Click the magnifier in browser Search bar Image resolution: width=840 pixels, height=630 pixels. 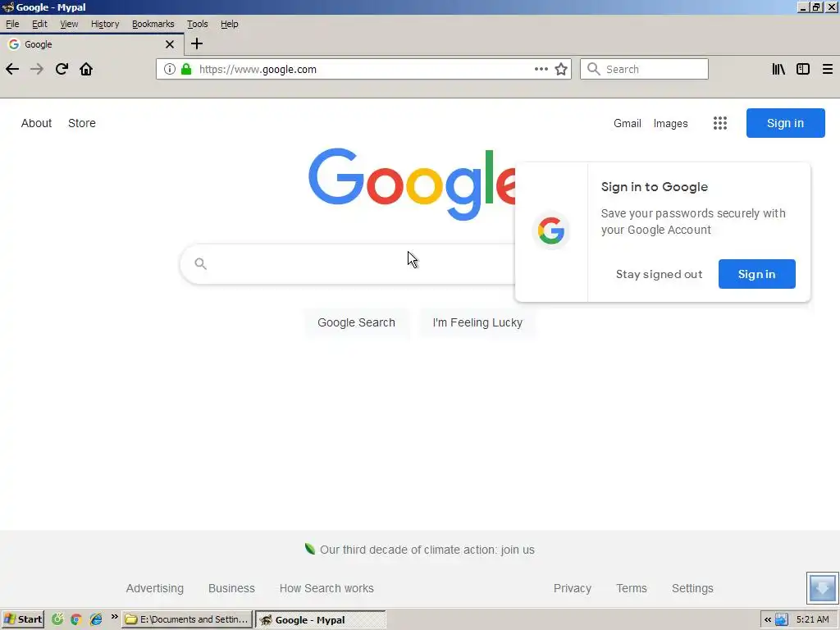click(594, 69)
